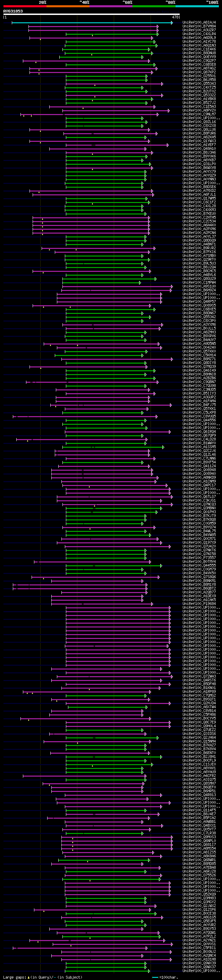Viewport: 222px width, 980px height.
Task: Select the UniRef100_C6BSE8 label
Action: (x=199, y=64)
